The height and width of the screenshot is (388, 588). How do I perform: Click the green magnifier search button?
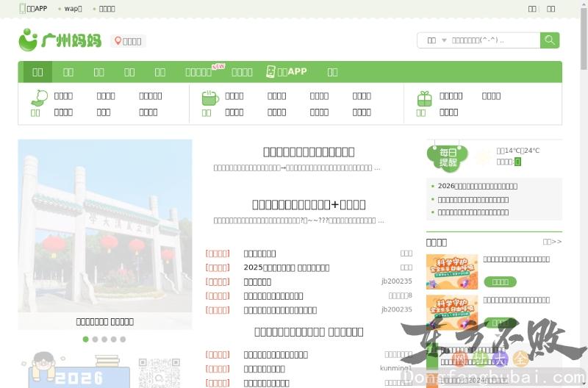click(549, 40)
